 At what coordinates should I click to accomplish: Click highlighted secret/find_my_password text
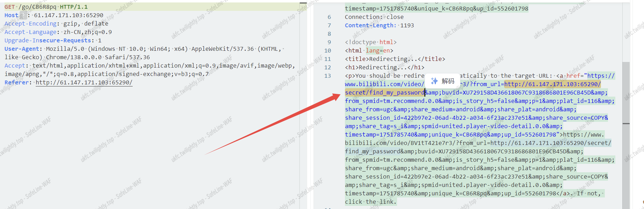[384, 93]
